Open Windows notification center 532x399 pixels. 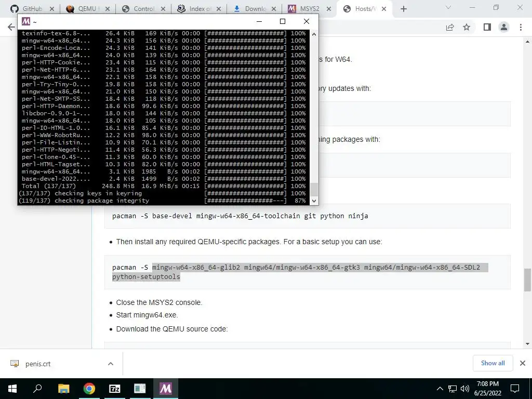click(x=515, y=389)
